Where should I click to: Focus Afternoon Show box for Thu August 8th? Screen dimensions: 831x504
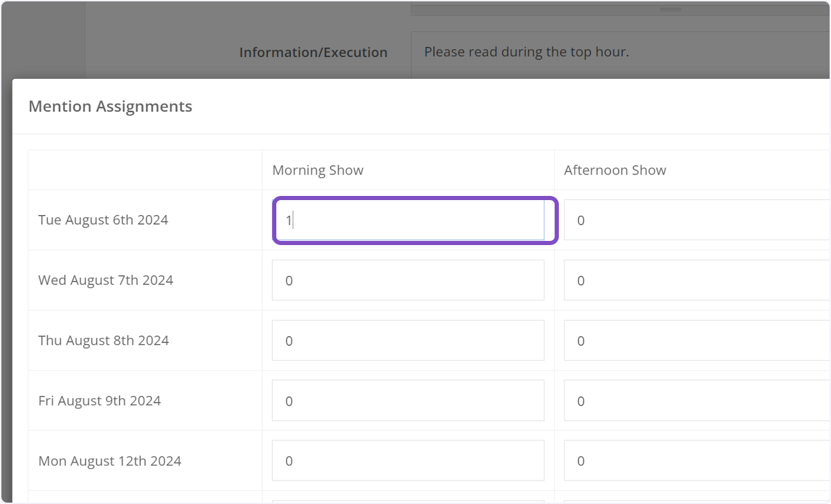click(696, 341)
